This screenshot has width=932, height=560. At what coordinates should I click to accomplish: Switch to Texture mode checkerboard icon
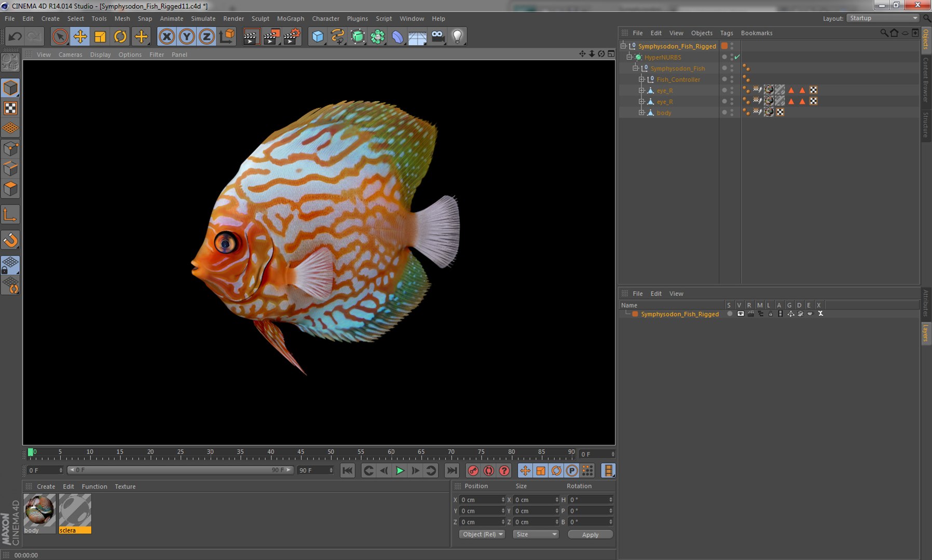(x=10, y=108)
